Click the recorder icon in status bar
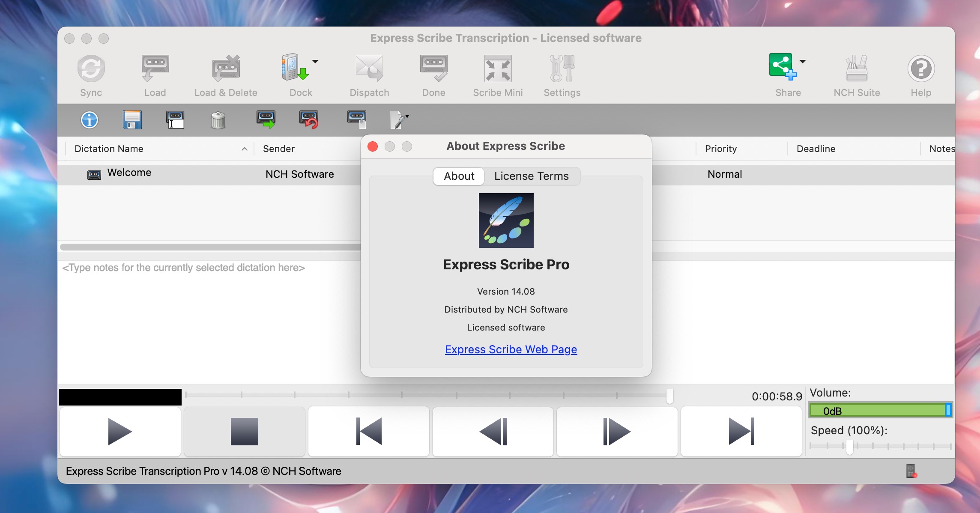Image resolution: width=980 pixels, height=513 pixels. tap(911, 471)
